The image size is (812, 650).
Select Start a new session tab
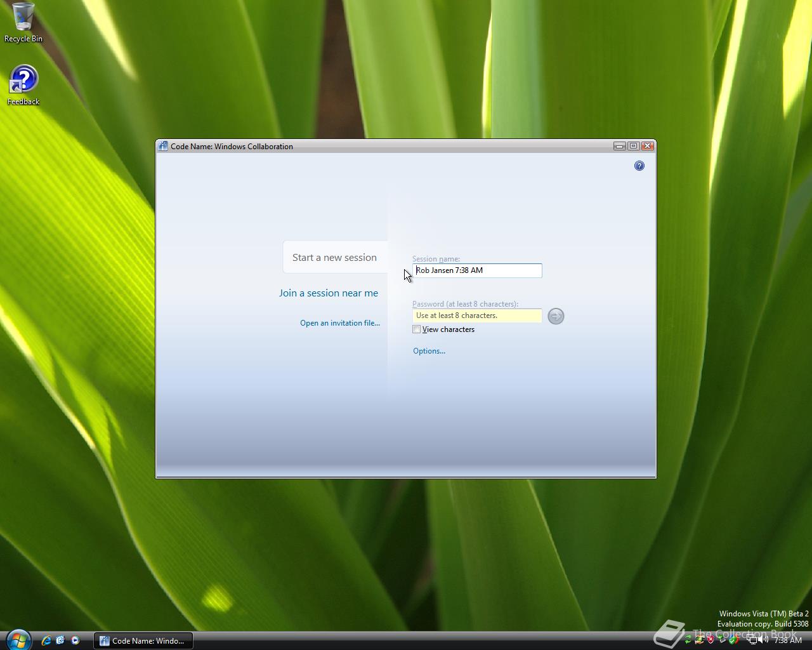click(x=334, y=257)
